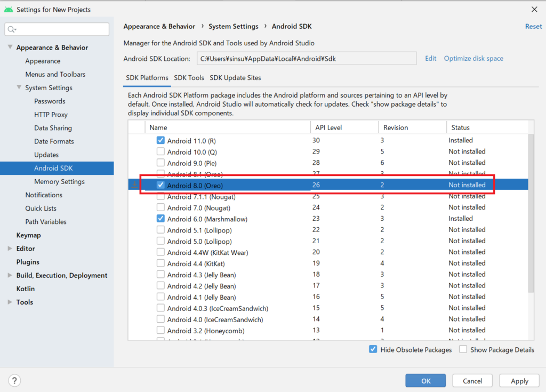546x392 pixels.
Task: Click the Android Studio logo in title bar
Action: click(9, 10)
